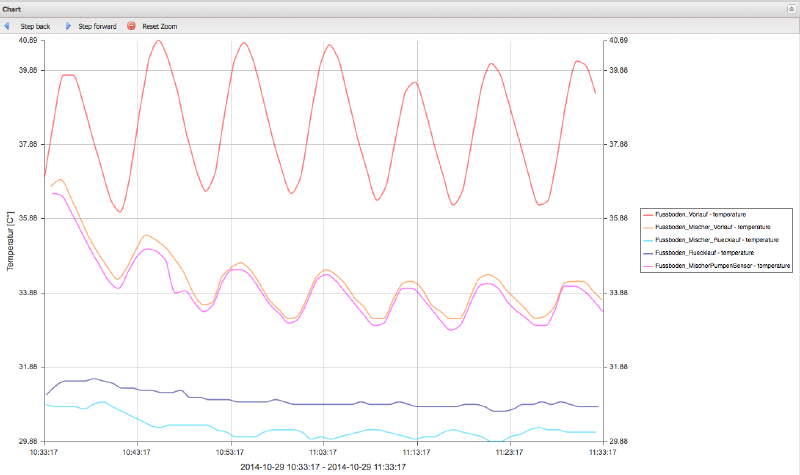Click the 11:03:17 time axis label
The height and width of the screenshot is (475, 800).
(x=324, y=452)
